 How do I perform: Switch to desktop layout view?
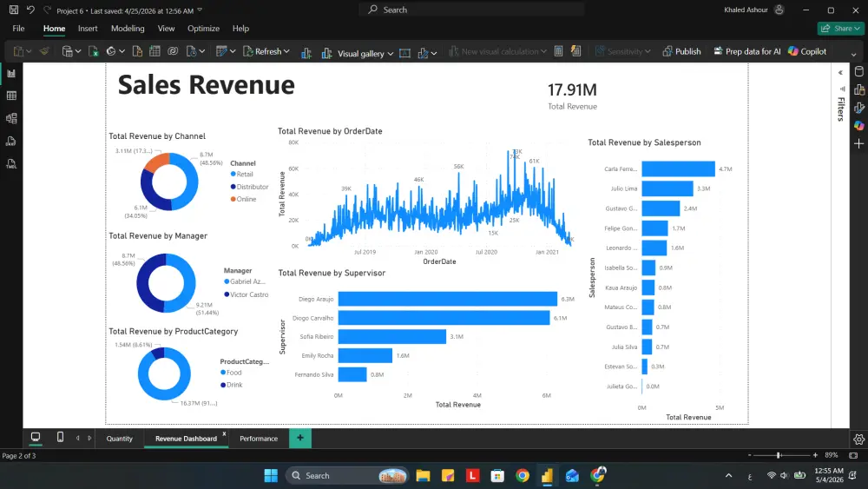pyautogui.click(x=36, y=438)
